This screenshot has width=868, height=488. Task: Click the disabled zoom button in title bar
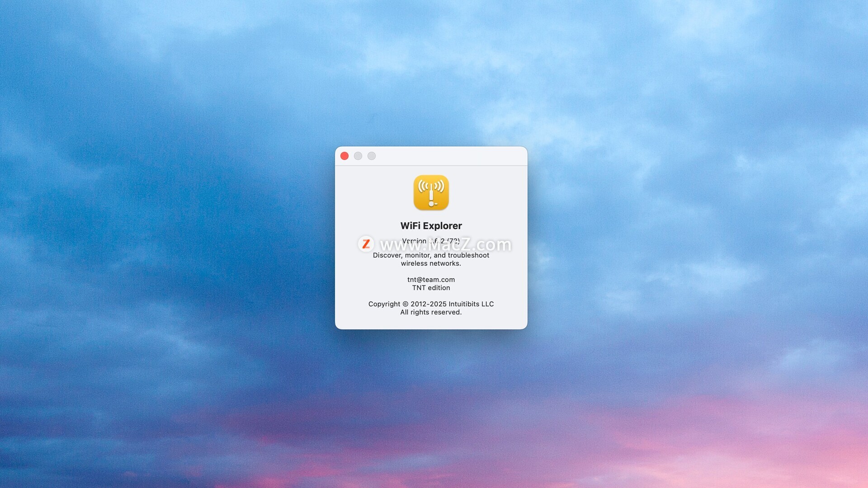[372, 156]
